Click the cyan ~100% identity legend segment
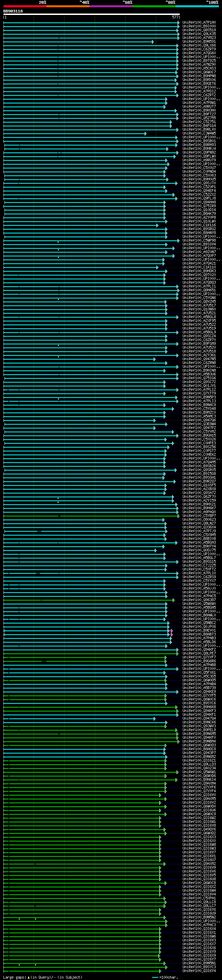This screenshot has height=980, width=222. [x=197, y=6]
